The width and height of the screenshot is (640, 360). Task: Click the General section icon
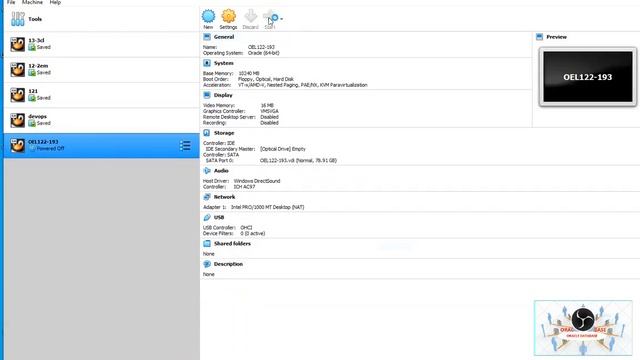pos(207,37)
